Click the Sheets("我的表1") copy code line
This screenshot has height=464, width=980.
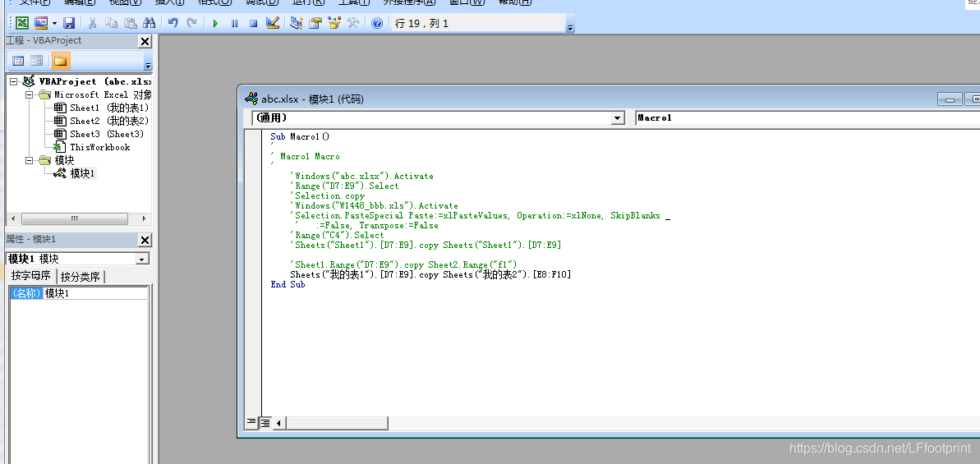pos(430,275)
